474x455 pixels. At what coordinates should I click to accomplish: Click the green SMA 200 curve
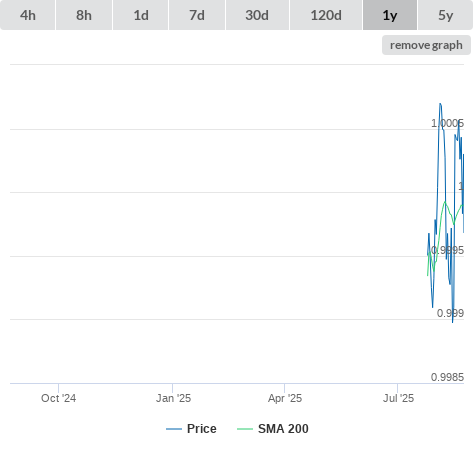tap(445, 202)
